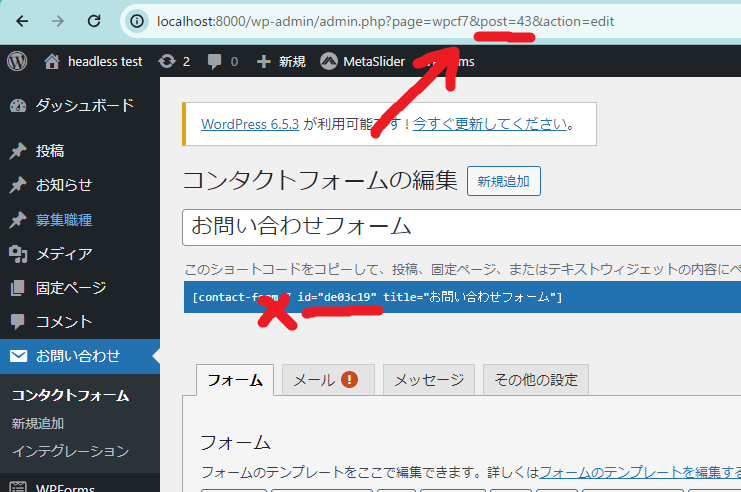
Task: Open お知らせ menu item
Action: tap(64, 185)
